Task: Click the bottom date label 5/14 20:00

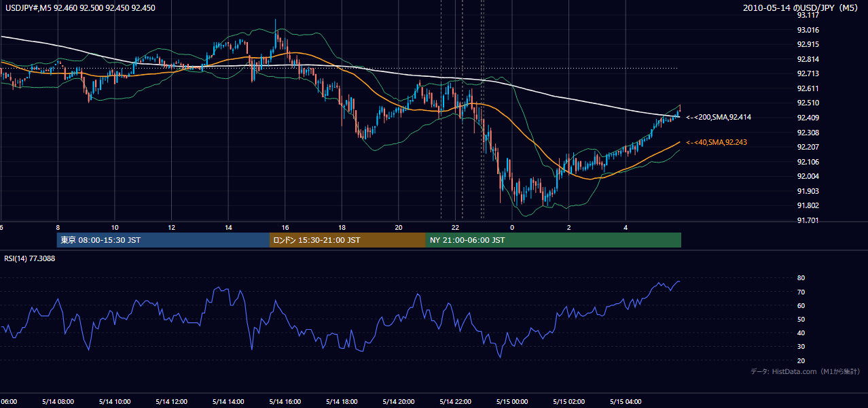Action: (399, 402)
